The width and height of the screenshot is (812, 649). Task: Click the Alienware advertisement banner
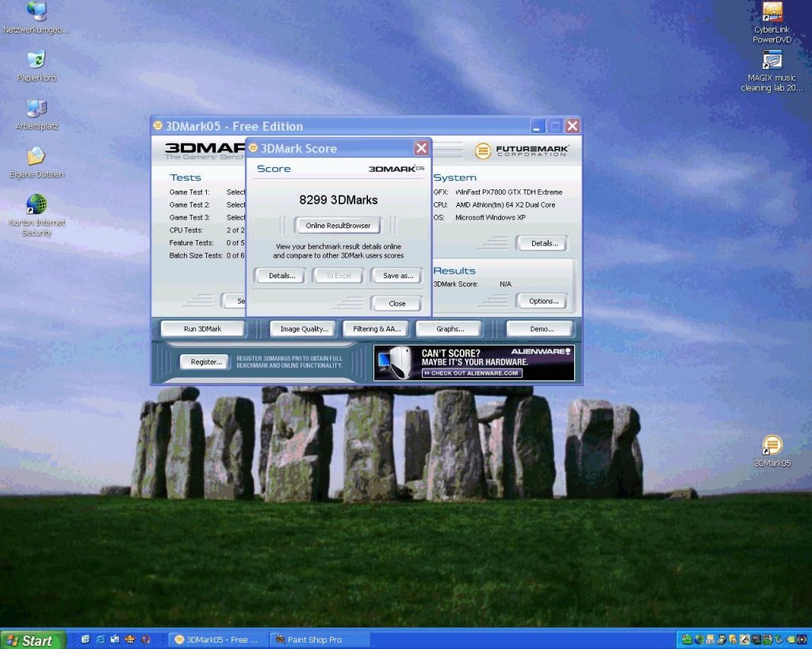click(x=474, y=363)
